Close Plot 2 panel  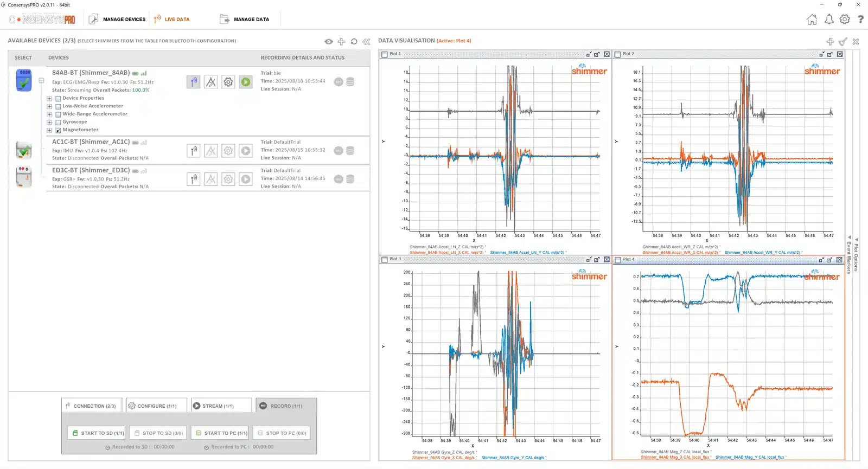point(840,54)
